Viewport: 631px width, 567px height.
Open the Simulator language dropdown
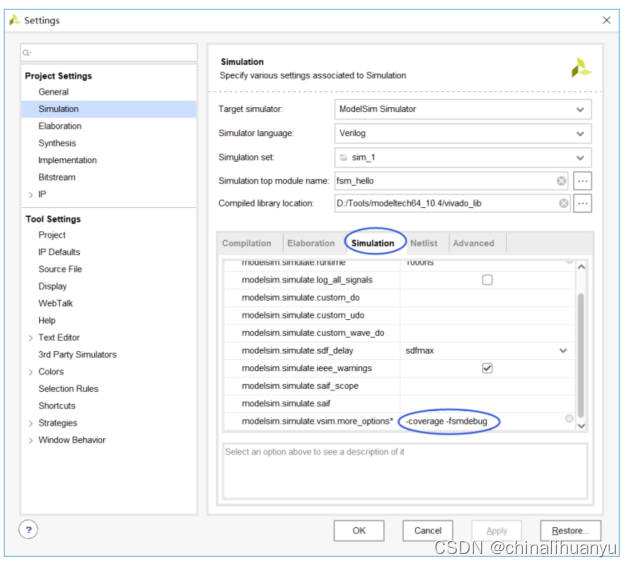pos(580,134)
